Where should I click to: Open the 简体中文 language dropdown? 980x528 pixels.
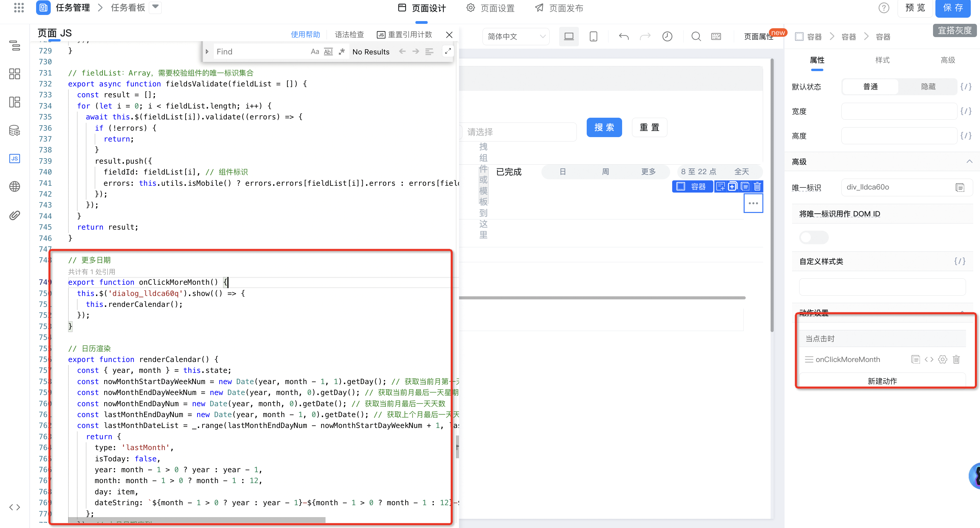tap(516, 36)
